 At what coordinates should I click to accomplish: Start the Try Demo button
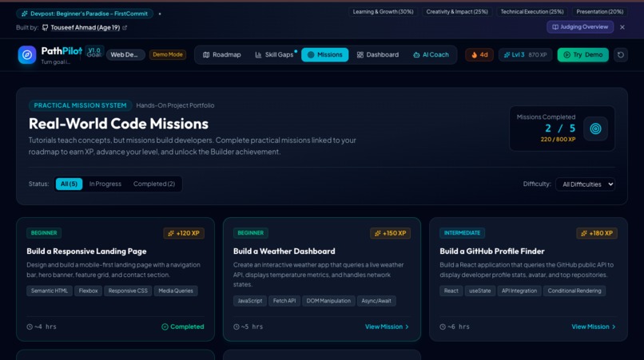pos(582,54)
